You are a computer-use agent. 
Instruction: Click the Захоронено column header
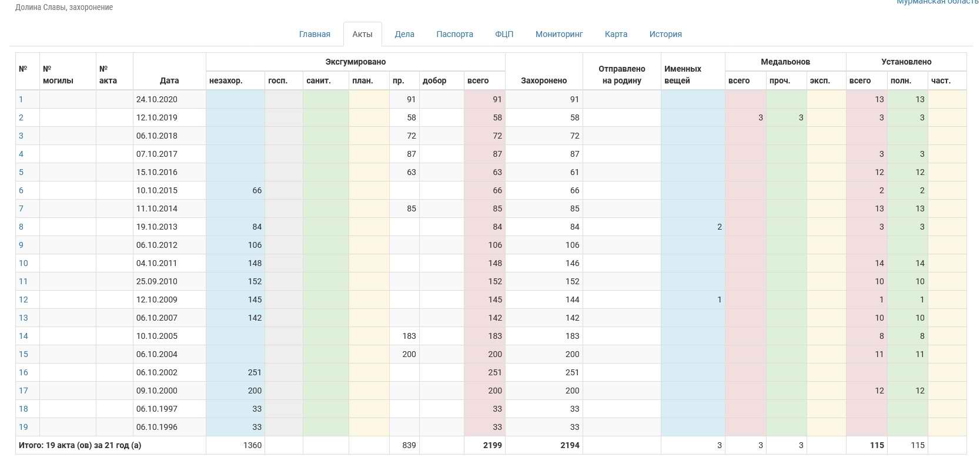(x=544, y=80)
